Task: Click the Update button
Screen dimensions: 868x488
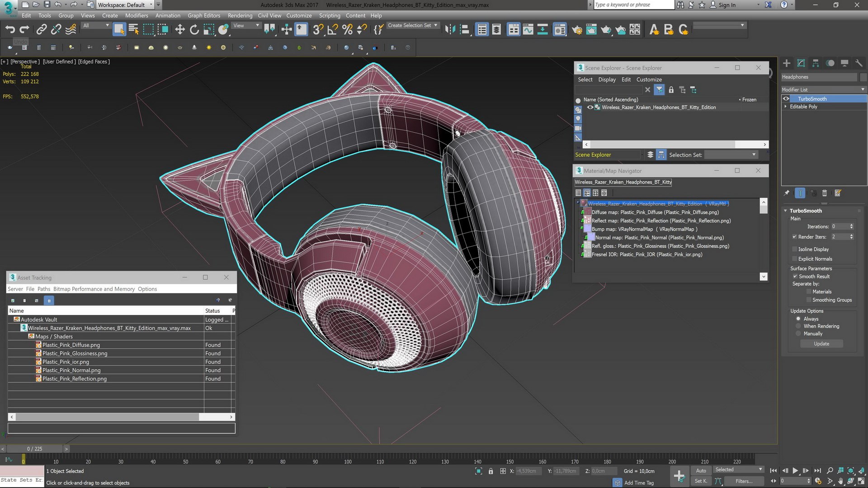Action: tap(821, 344)
